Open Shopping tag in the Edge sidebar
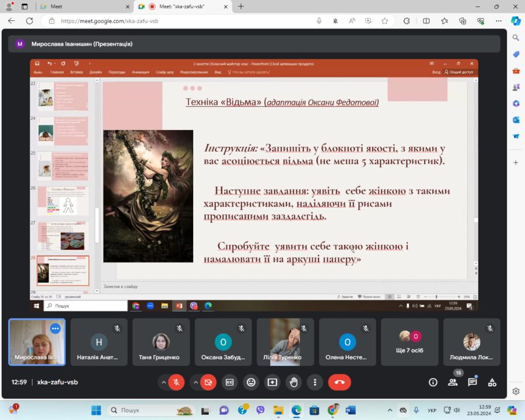The height and width of the screenshot is (420, 525). (516, 54)
